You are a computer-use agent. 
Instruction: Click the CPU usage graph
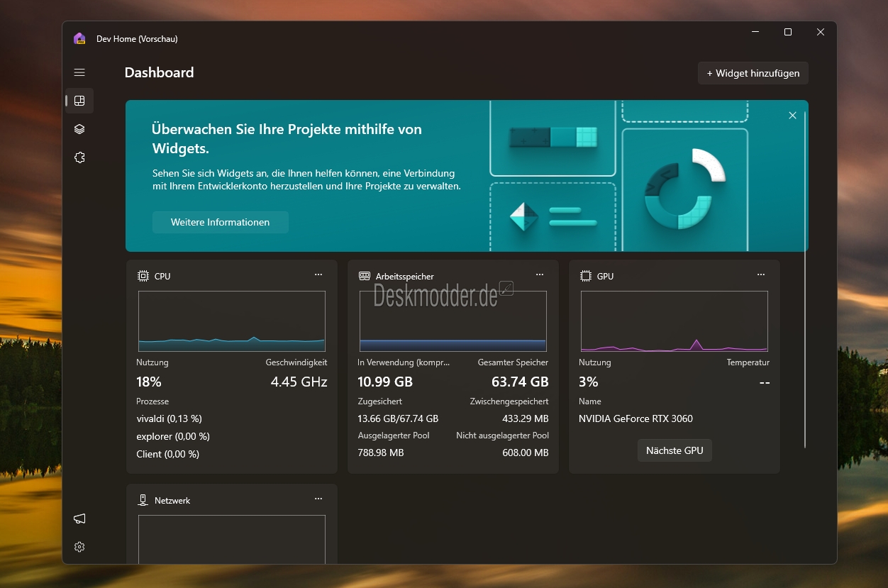point(232,321)
